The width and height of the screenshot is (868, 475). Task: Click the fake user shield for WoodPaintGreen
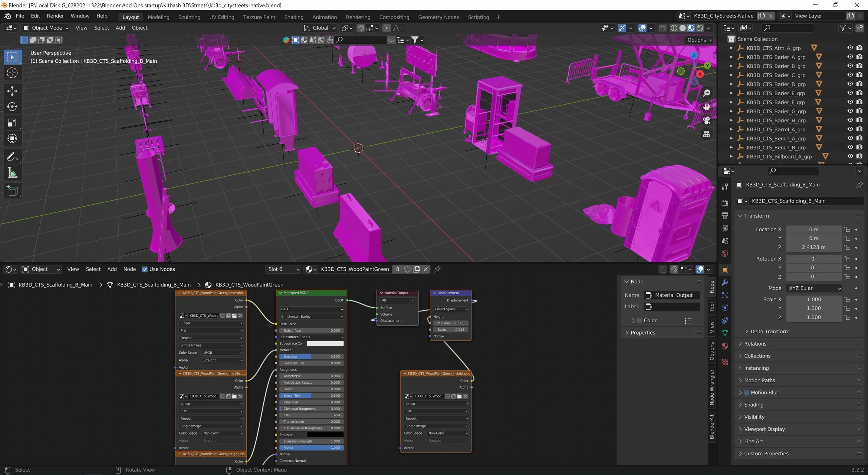407,269
